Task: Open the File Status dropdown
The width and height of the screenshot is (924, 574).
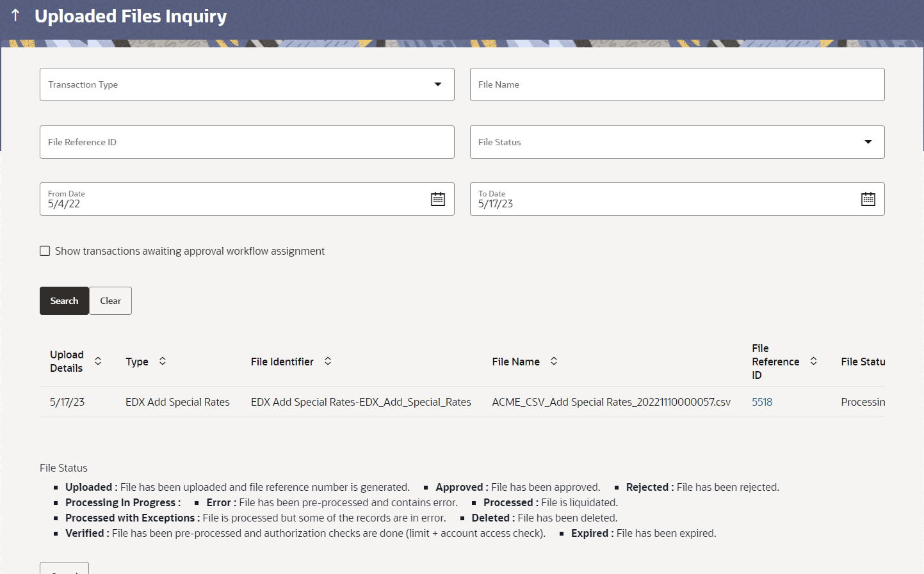Action: 868,141
